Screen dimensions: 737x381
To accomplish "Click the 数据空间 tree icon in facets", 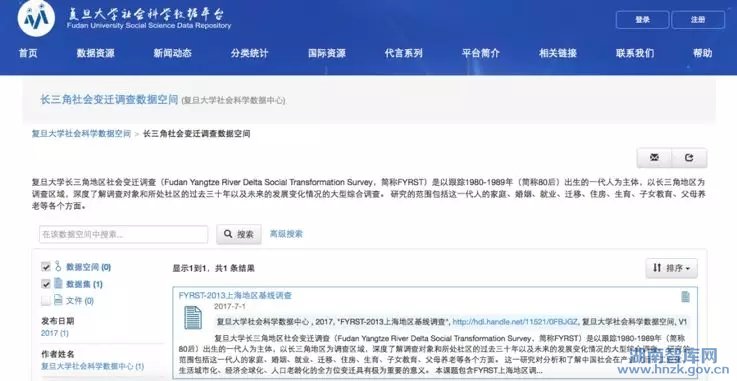I will (x=58, y=266).
